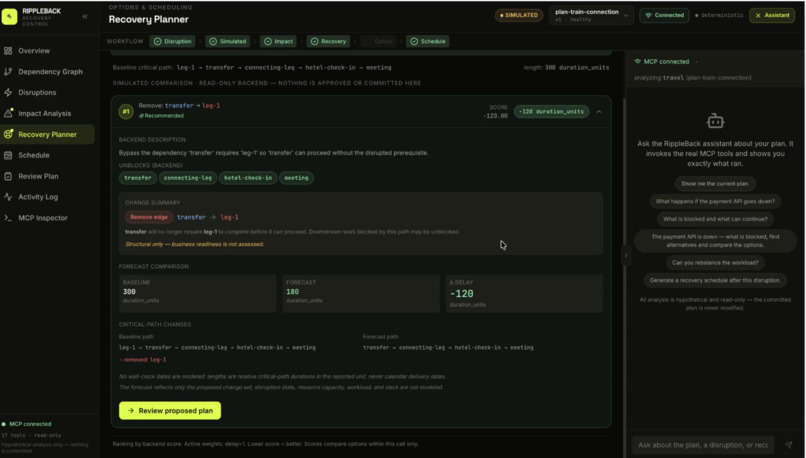The image size is (806, 458).
Task: Collapse the assistant panel side handle
Action: (x=626, y=255)
